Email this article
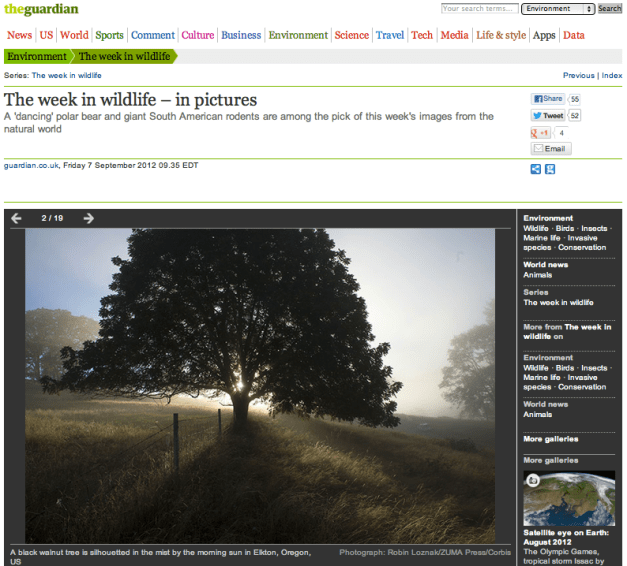The width and height of the screenshot is (627, 566). 550,149
